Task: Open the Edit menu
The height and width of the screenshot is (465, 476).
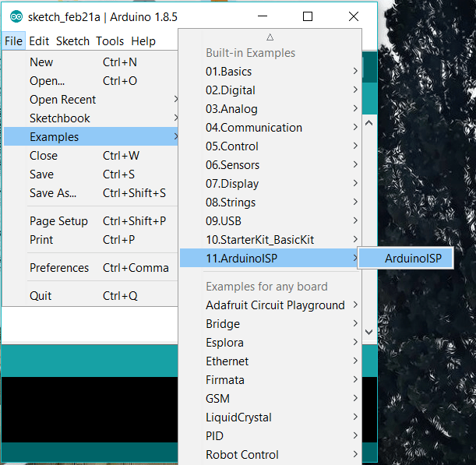Action: pyautogui.click(x=39, y=41)
